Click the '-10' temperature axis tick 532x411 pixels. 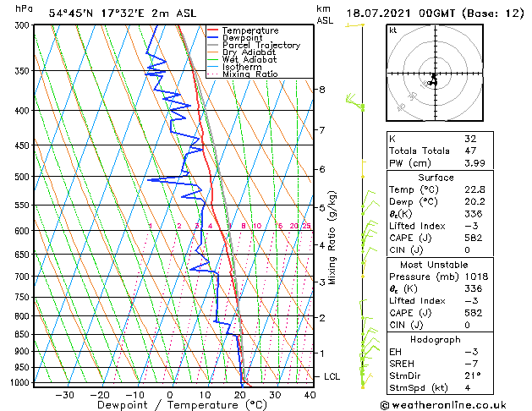135,395
